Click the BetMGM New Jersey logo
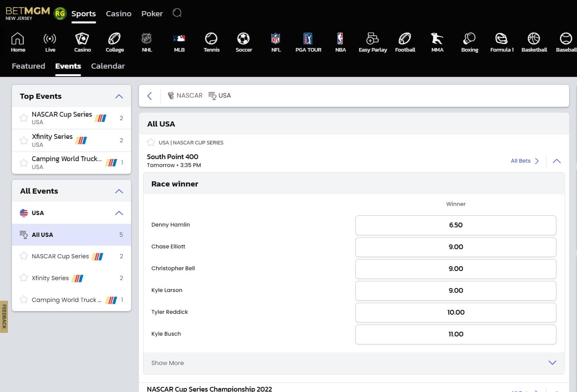577x392 pixels. (x=27, y=13)
